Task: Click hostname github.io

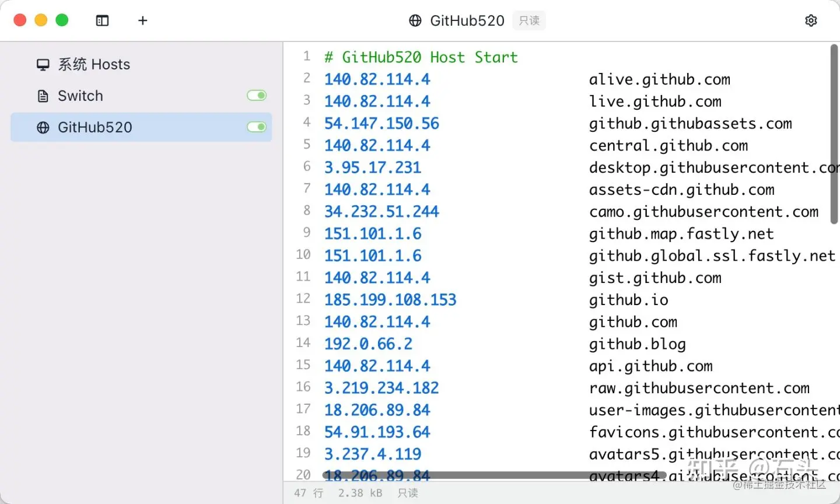Action: click(x=629, y=300)
